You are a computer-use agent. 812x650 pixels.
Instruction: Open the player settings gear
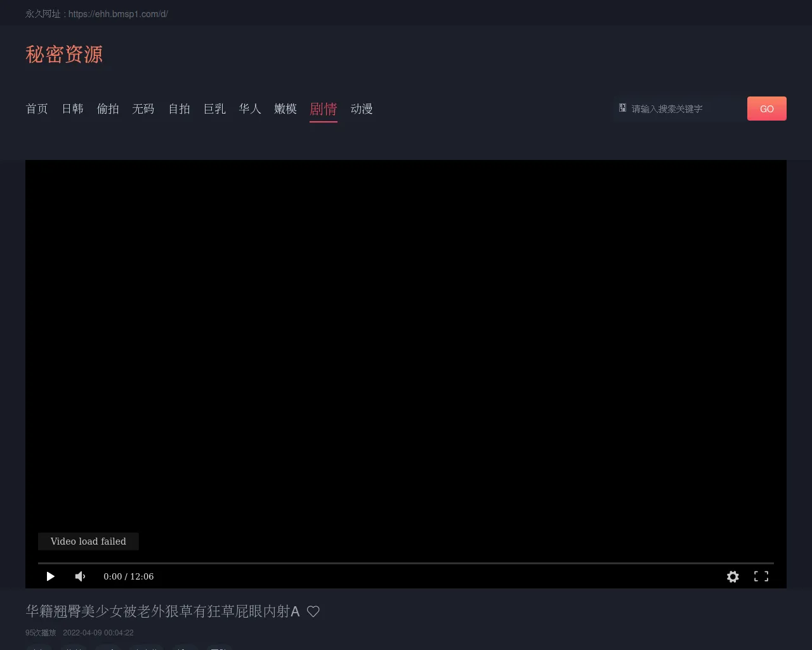pyautogui.click(x=733, y=576)
